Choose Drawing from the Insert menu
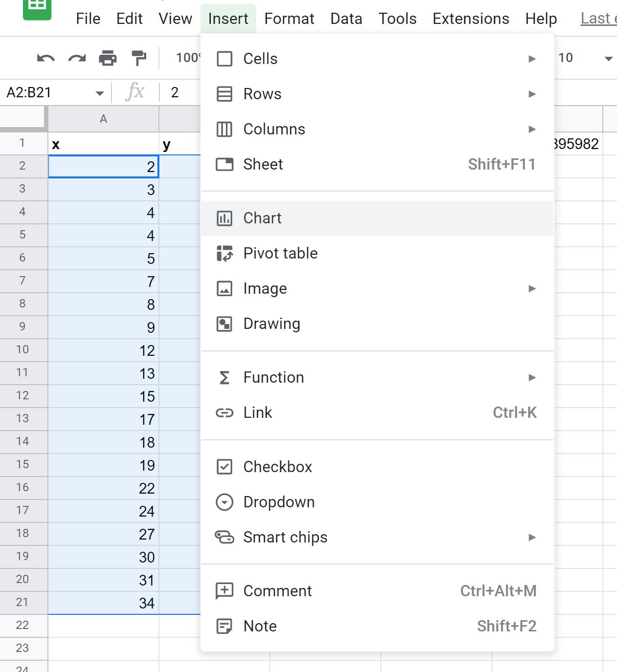Image resolution: width=617 pixels, height=672 pixels. (377, 324)
